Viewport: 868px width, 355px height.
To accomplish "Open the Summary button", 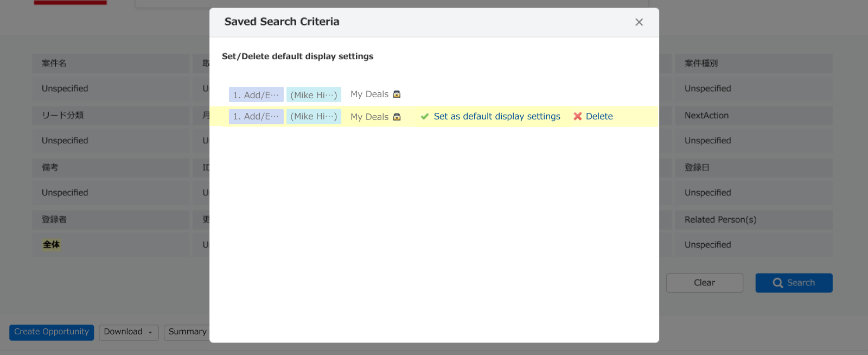I will click(187, 332).
